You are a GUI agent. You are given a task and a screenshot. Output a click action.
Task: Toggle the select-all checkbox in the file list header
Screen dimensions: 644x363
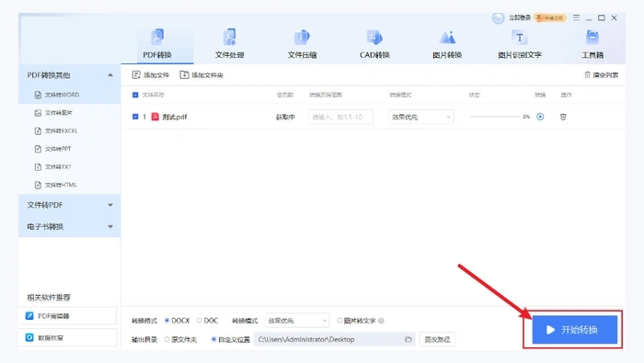[135, 95]
